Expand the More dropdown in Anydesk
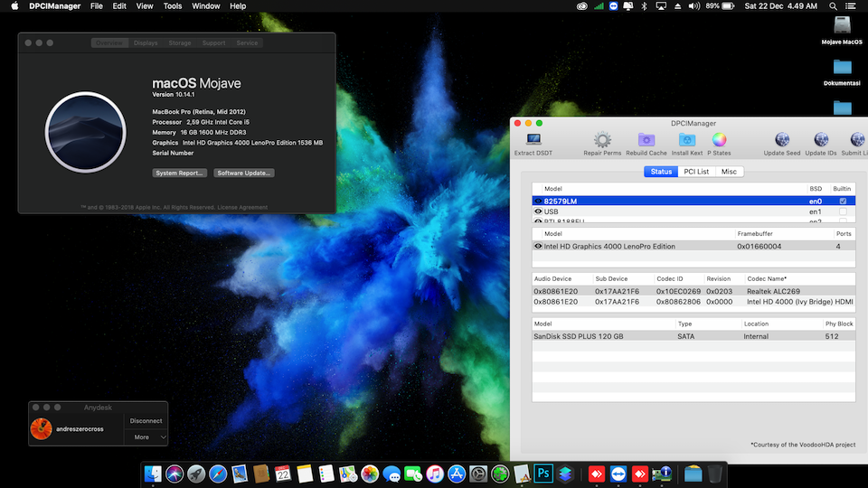Image resolution: width=868 pixels, height=488 pixels. [x=146, y=437]
